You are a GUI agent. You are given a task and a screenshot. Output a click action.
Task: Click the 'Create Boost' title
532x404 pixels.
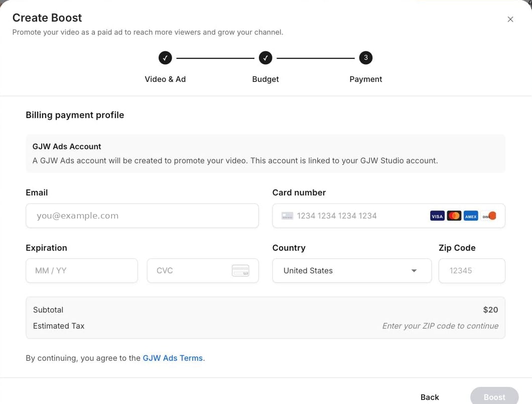(x=47, y=18)
